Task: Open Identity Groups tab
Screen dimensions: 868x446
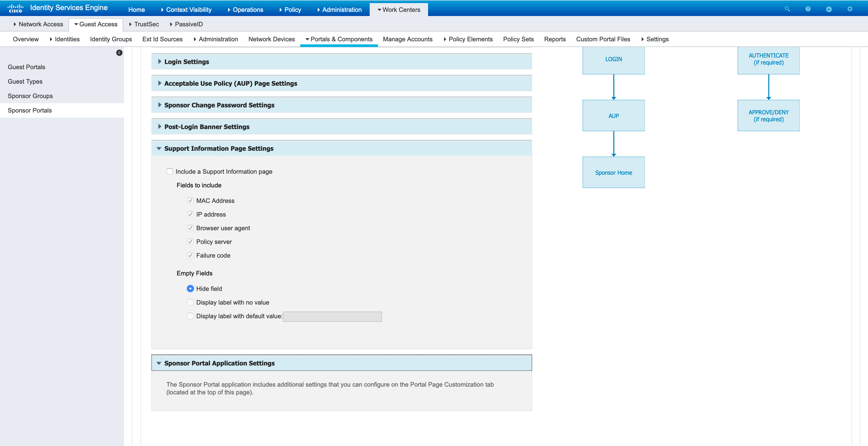Action: tap(111, 39)
